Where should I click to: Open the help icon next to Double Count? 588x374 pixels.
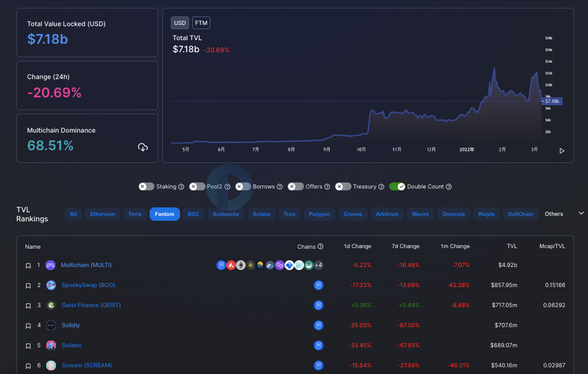449,187
